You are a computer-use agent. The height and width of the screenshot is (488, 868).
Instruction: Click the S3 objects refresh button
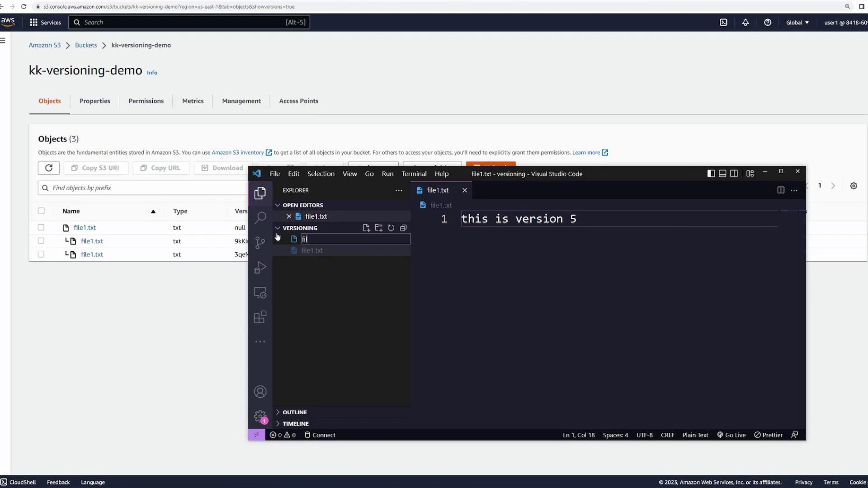(49, 168)
